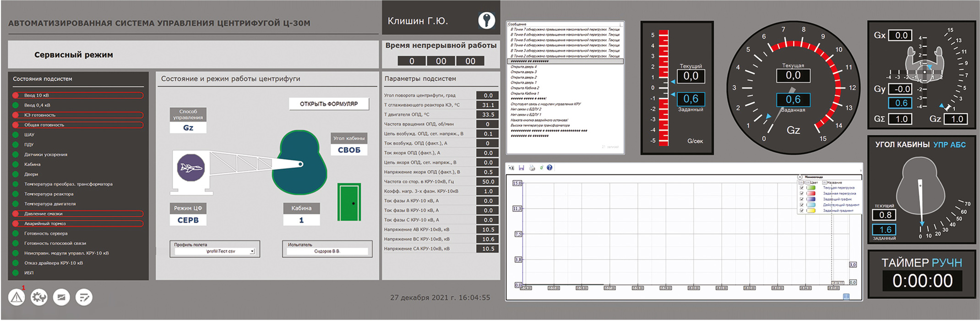
Task: Open the service gear and wrench icon
Action: (x=39, y=297)
